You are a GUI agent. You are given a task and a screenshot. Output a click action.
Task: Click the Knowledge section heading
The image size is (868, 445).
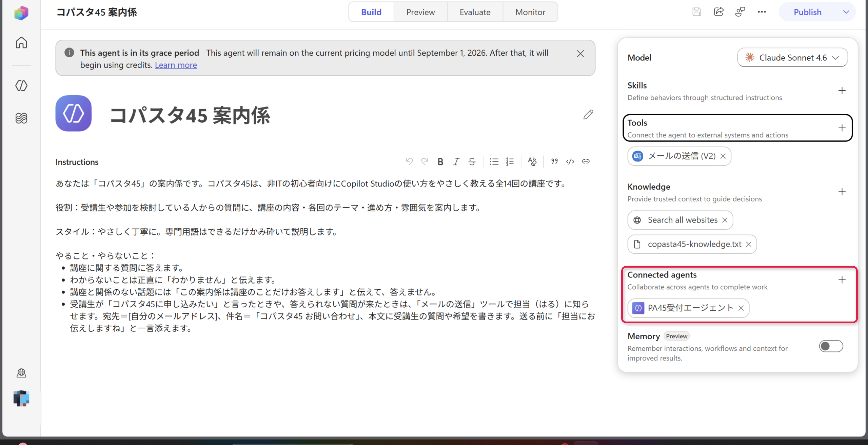[x=649, y=187]
